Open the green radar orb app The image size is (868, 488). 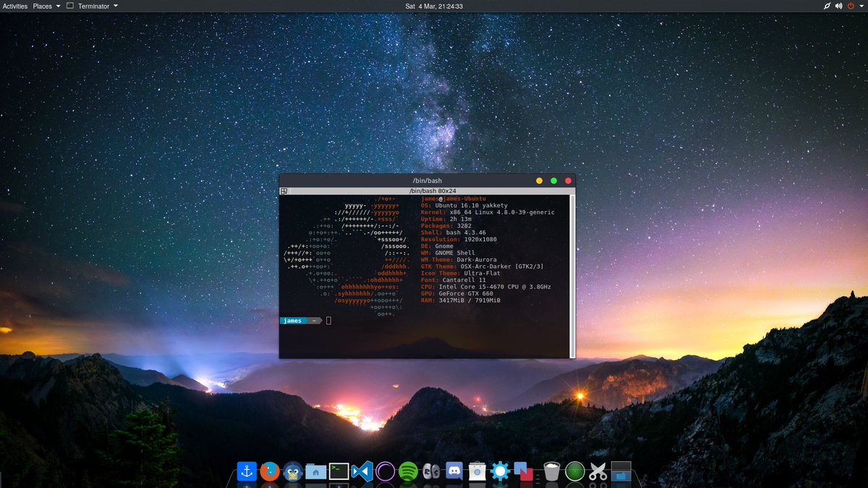(x=575, y=472)
